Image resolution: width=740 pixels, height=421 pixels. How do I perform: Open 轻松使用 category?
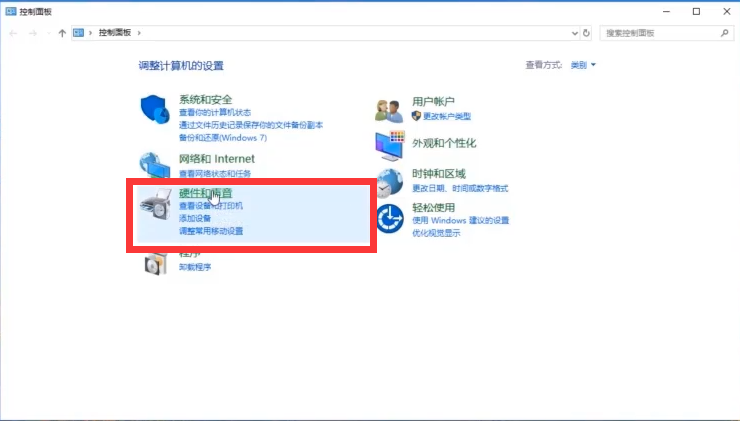tap(433, 208)
